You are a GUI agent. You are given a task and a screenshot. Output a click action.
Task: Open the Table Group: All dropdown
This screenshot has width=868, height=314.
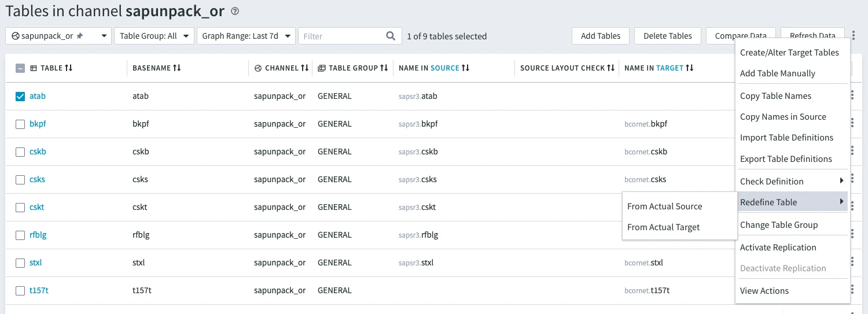(154, 36)
